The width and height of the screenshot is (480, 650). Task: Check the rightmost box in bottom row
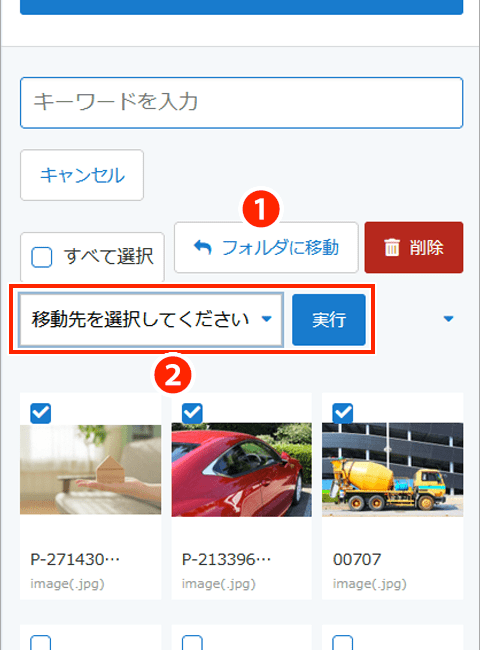pos(343,643)
